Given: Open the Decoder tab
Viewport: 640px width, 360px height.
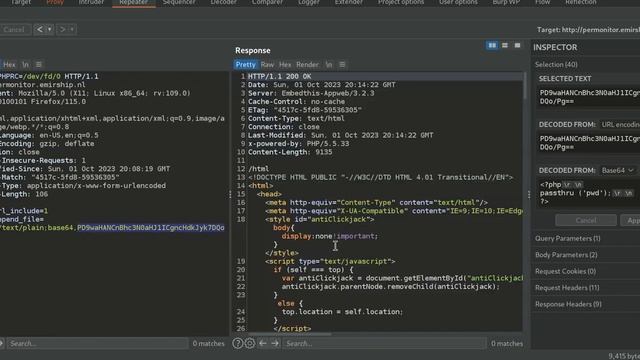Looking at the screenshot, I should 223,2.
